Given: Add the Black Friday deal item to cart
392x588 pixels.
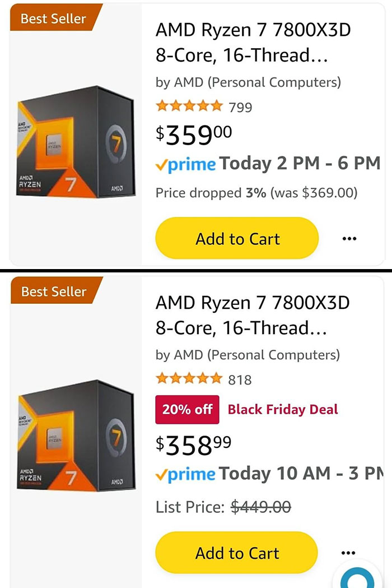Looking at the screenshot, I should 236,552.
